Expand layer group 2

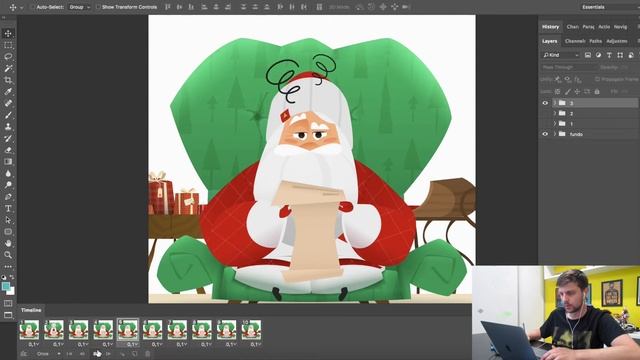(554, 113)
